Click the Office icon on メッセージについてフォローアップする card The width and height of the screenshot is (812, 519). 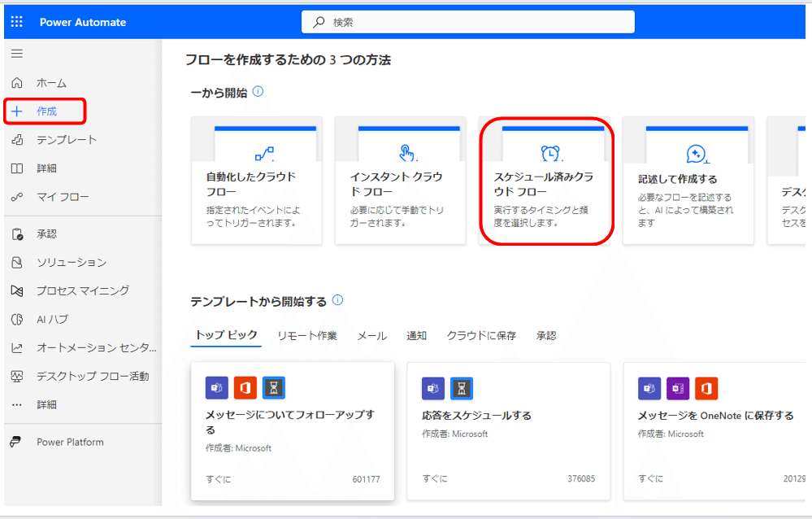pos(245,388)
